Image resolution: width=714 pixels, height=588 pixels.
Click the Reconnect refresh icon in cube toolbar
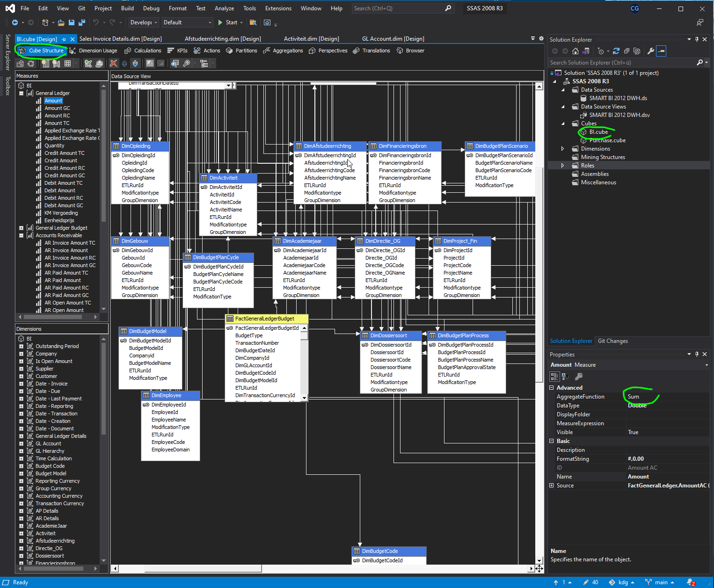click(x=31, y=63)
